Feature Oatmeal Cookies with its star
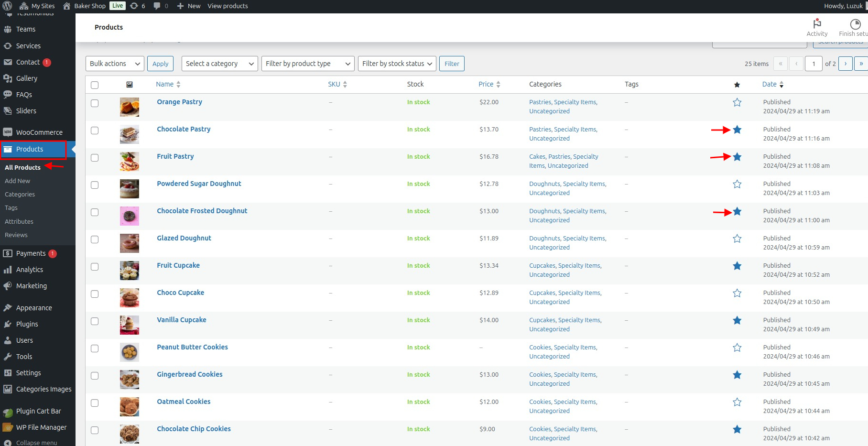Screen dimensions: 868x446 point(737,402)
